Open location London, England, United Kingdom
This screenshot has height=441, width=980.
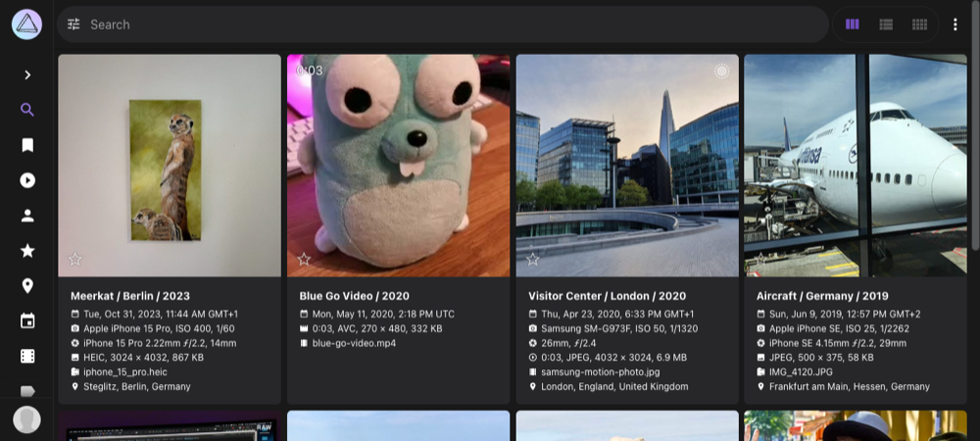coord(614,387)
